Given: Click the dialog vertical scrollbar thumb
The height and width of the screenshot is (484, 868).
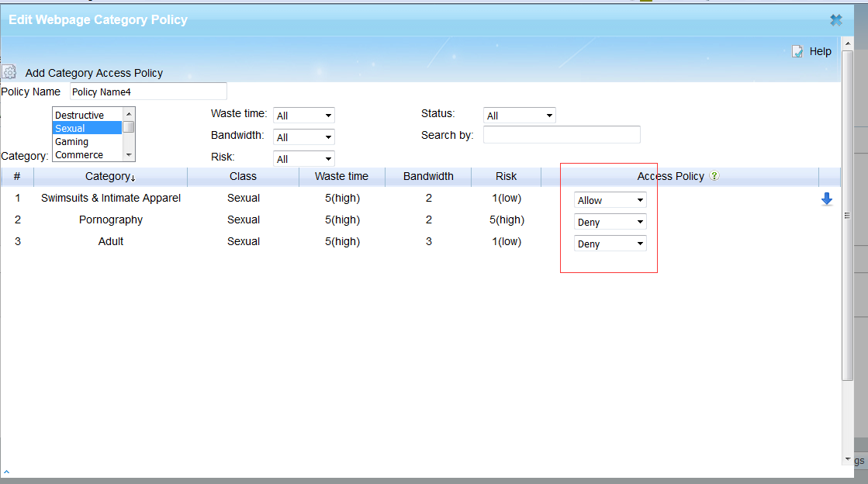Looking at the screenshot, I should 848,216.
